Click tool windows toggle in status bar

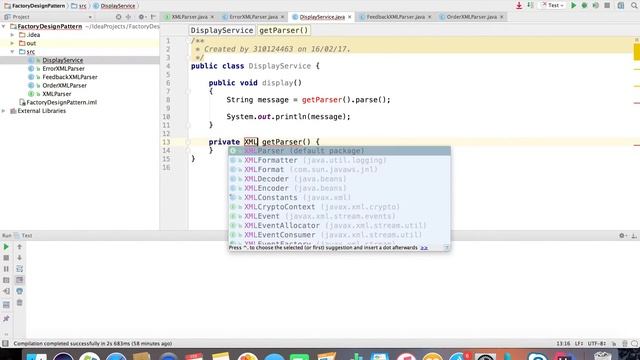5,344
